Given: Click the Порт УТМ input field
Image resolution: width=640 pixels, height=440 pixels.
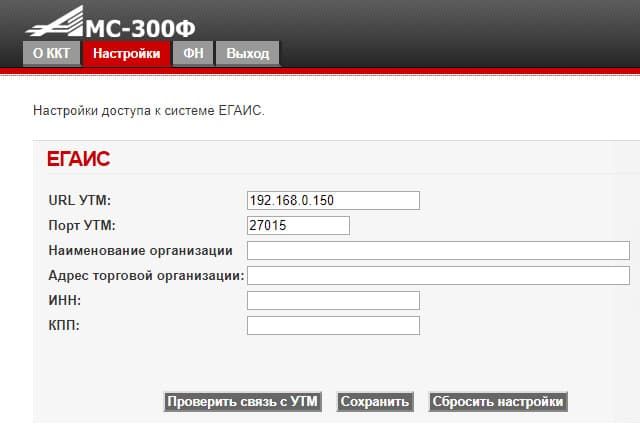Looking at the screenshot, I should click(298, 225).
